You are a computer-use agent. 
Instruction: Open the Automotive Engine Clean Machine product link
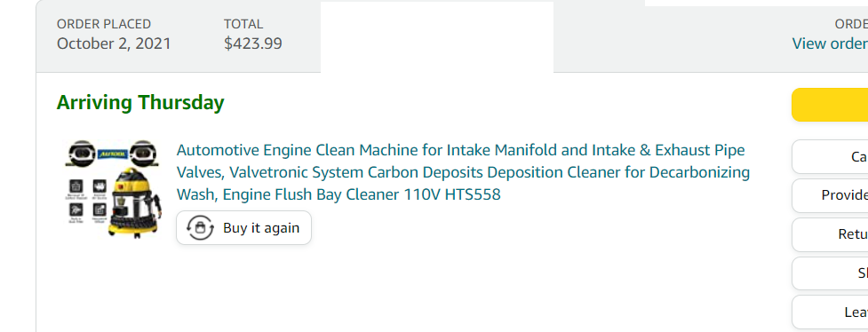coord(463,172)
